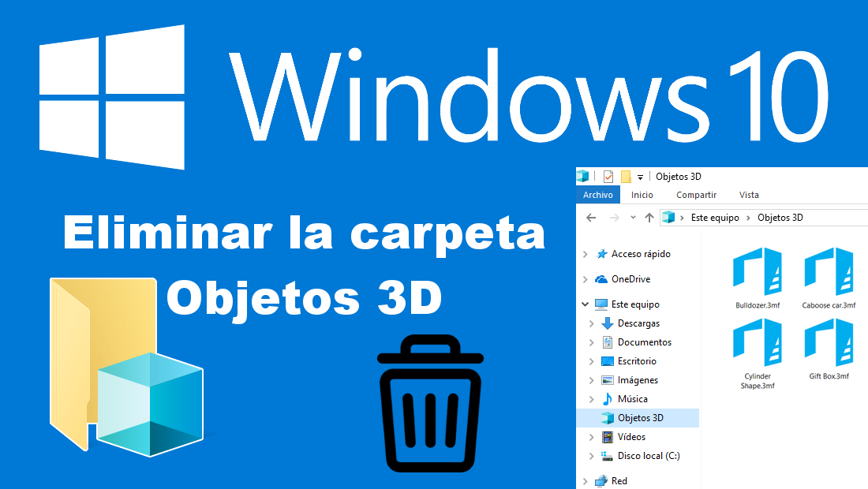Select Red in navigation pane
The image size is (868, 489).
(x=619, y=481)
